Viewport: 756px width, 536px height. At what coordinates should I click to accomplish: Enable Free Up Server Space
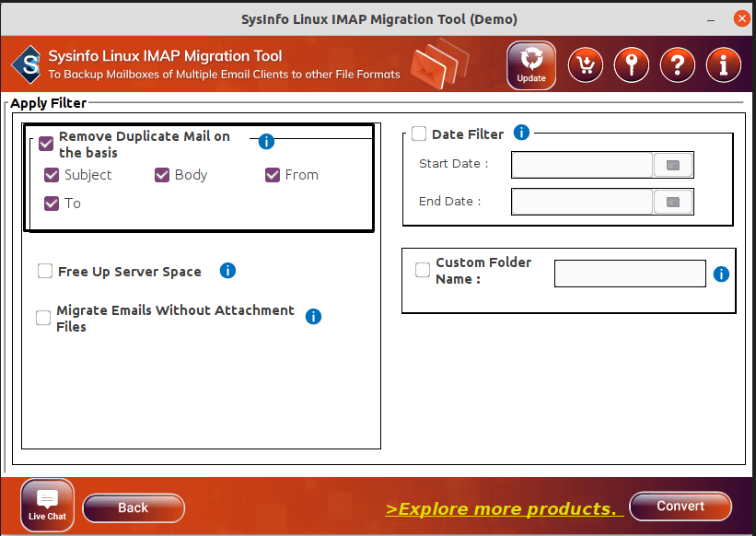click(x=45, y=271)
